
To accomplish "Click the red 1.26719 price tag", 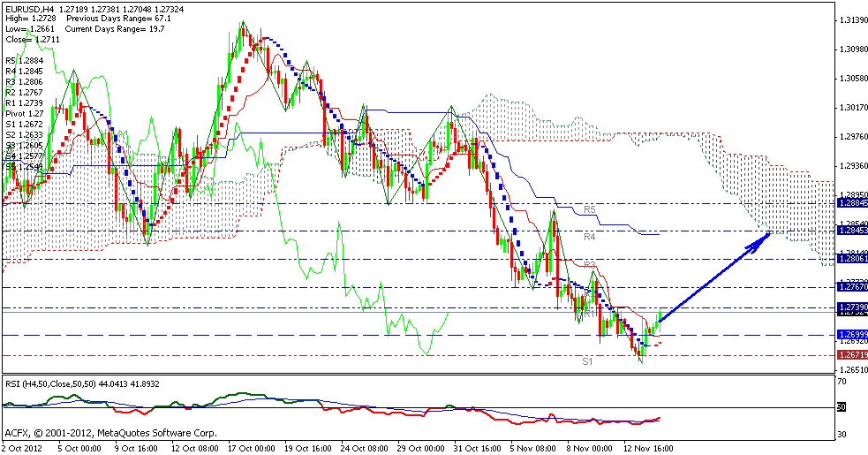I will click(851, 354).
